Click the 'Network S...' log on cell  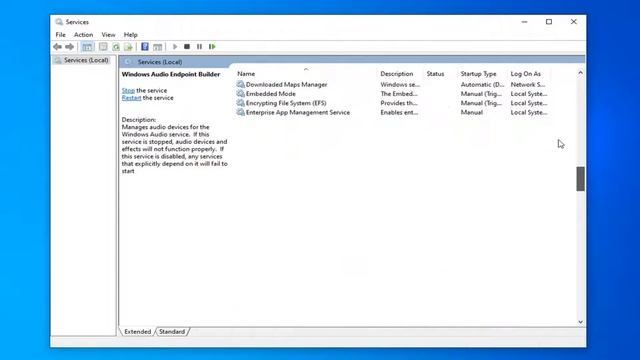coord(528,84)
